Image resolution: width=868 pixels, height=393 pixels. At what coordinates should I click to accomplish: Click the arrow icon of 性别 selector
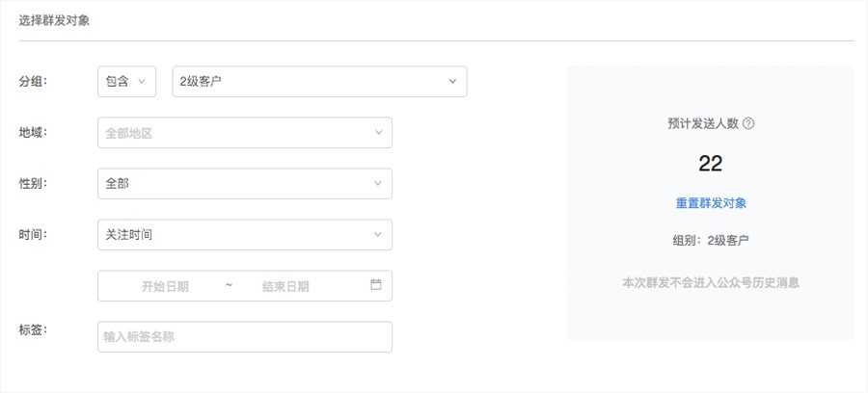[x=378, y=184]
